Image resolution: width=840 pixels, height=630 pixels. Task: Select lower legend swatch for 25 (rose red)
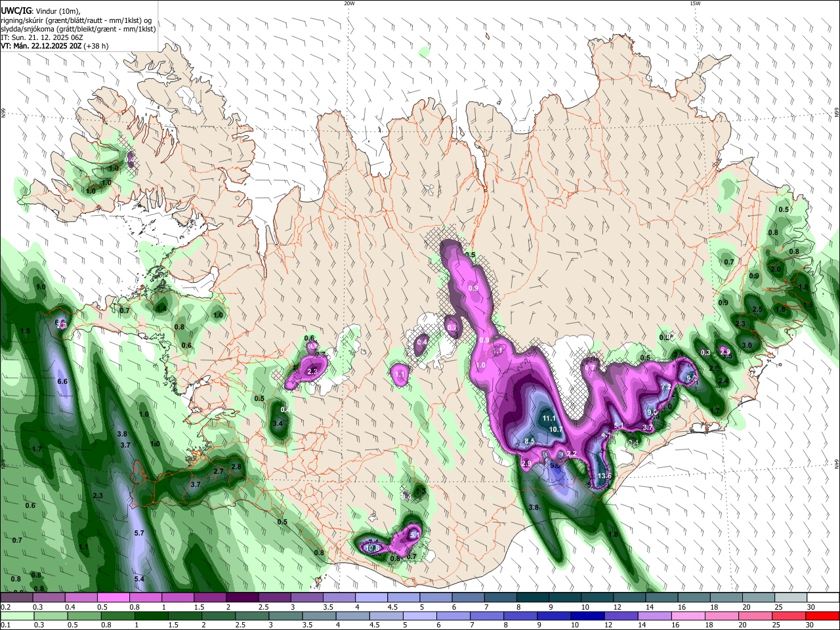click(789, 616)
